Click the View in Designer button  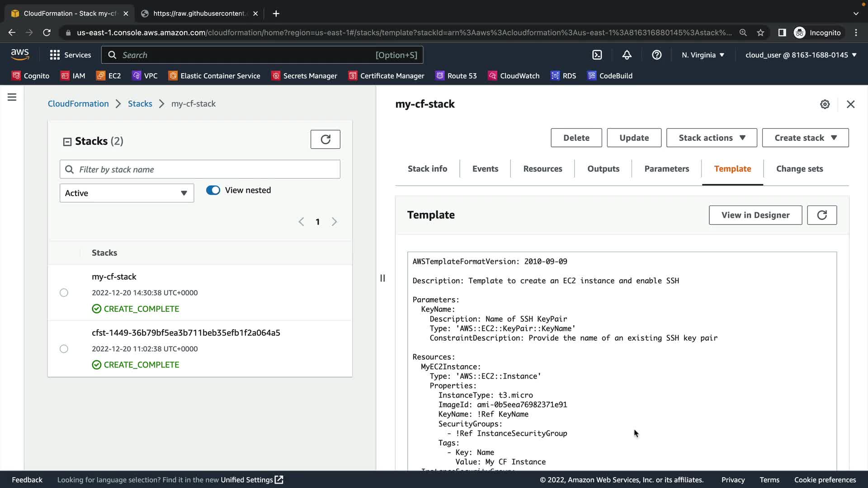coord(755,215)
